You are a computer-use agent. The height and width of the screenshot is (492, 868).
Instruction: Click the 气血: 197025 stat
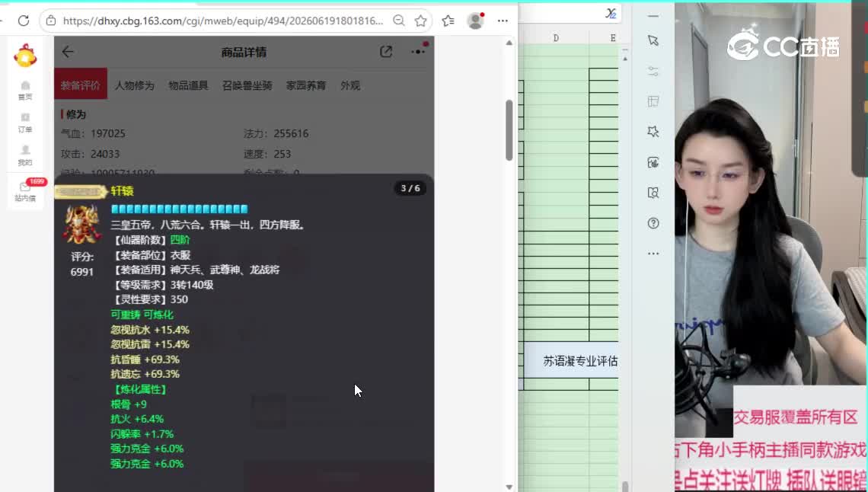93,133
